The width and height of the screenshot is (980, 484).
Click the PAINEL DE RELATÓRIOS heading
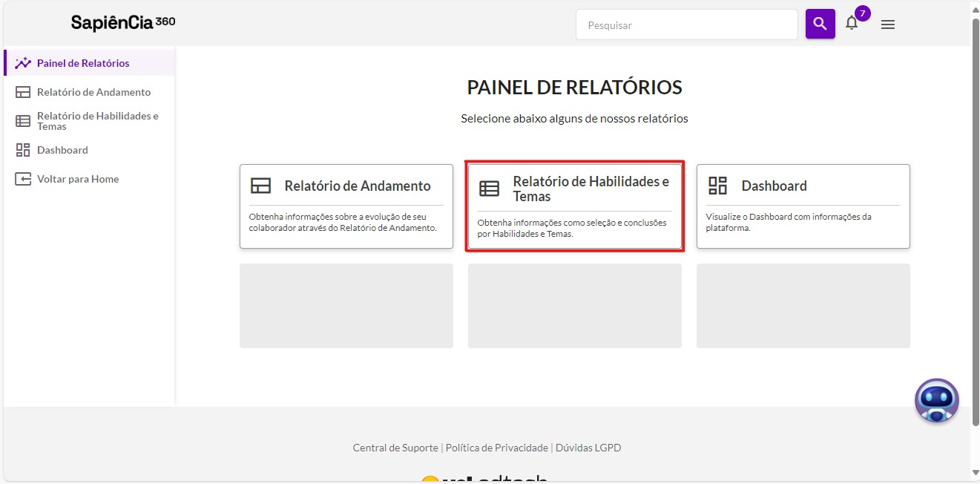tap(574, 88)
